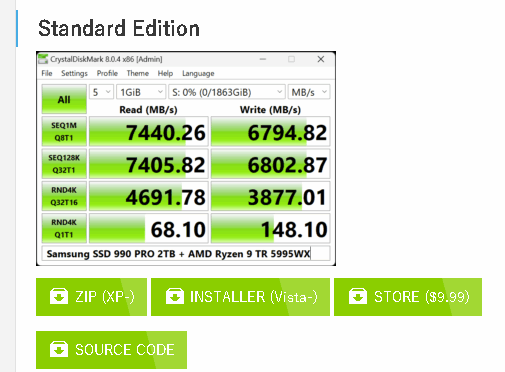Viewport: 505px width, 372px height.
Task: Open the Profile menu
Action: click(x=107, y=73)
